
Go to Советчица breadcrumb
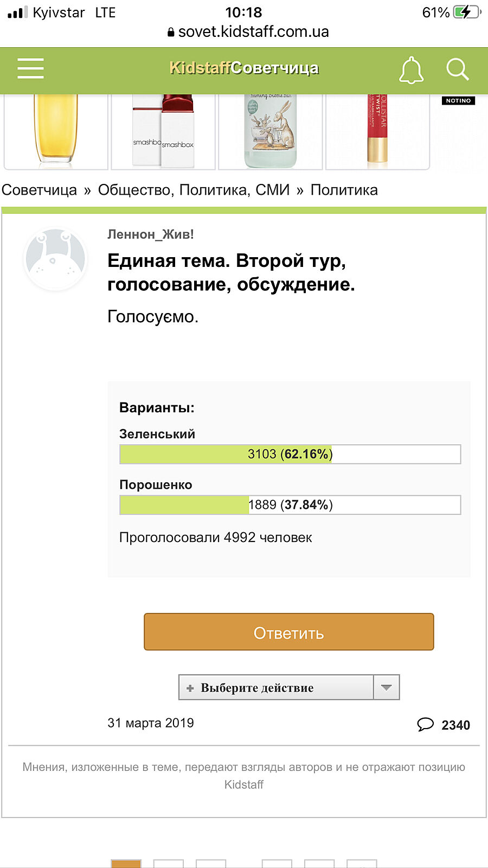point(39,190)
